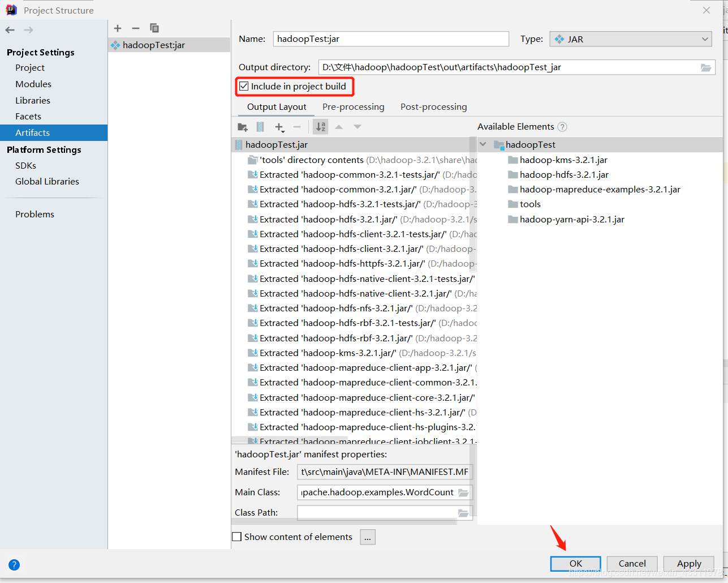
Task: Open help via blue question mark icon
Action: click(x=14, y=564)
